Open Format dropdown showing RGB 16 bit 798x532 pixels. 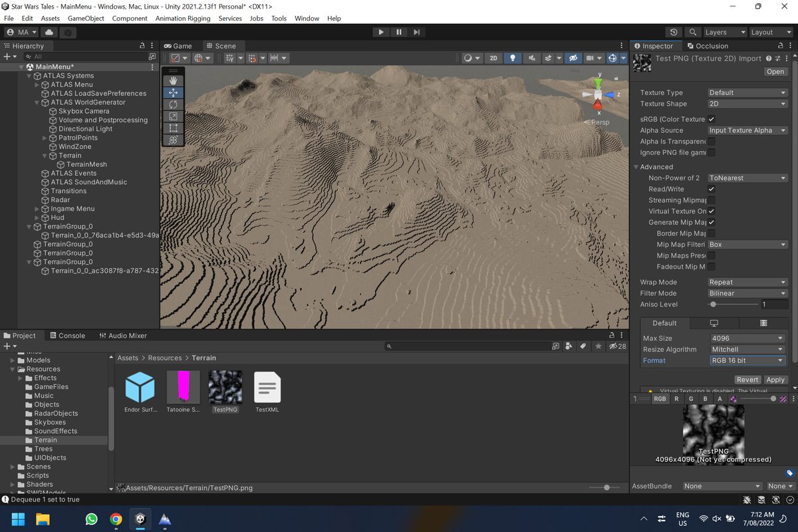click(747, 360)
